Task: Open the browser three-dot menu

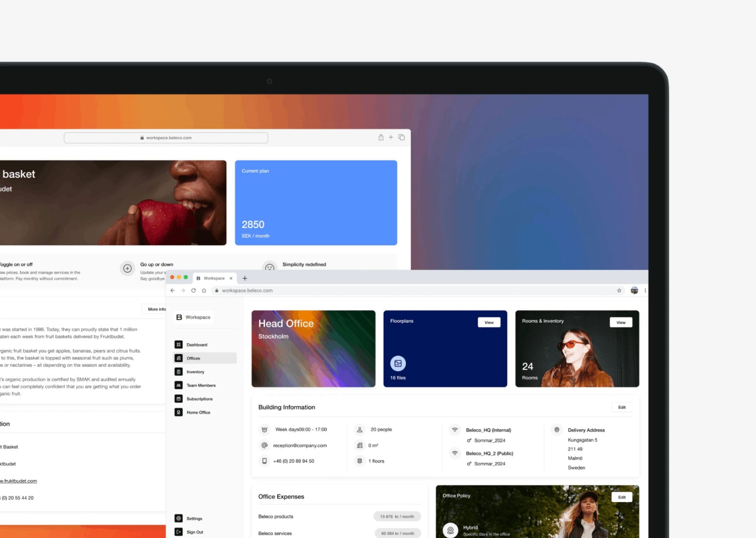Action: click(645, 290)
